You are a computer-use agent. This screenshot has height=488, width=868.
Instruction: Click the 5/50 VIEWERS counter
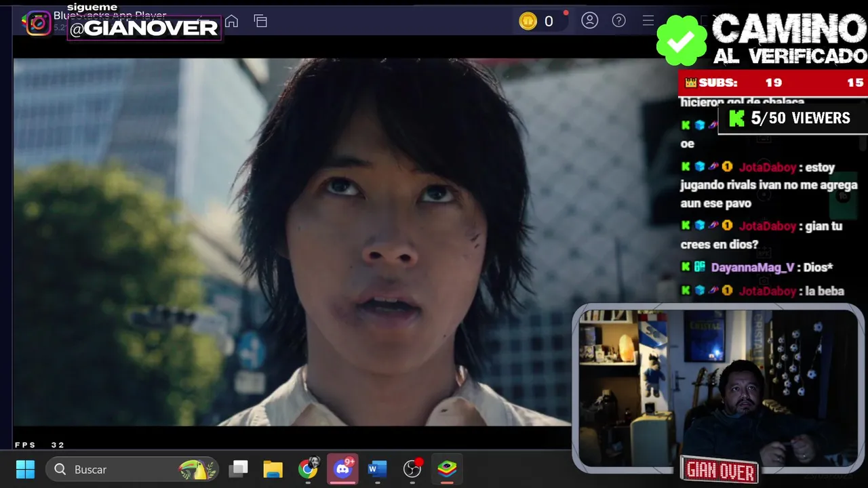(x=791, y=119)
